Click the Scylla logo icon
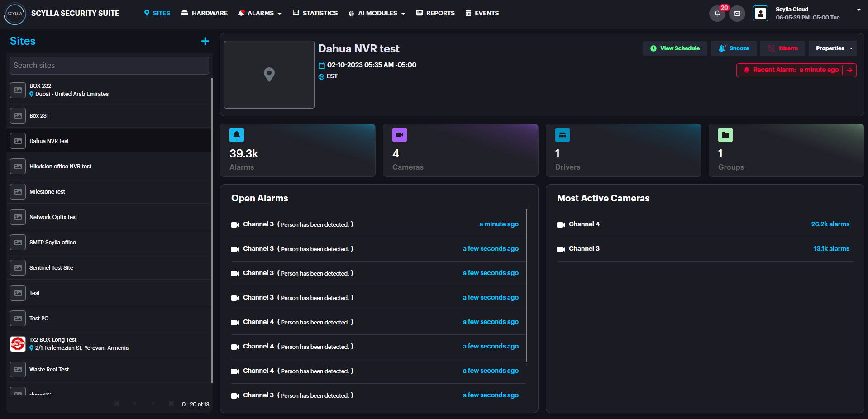This screenshot has height=419, width=868. (14, 14)
